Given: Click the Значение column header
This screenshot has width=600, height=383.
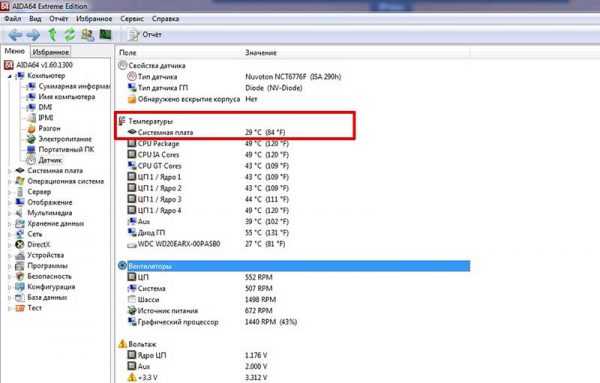Looking at the screenshot, I should pyautogui.click(x=261, y=52).
